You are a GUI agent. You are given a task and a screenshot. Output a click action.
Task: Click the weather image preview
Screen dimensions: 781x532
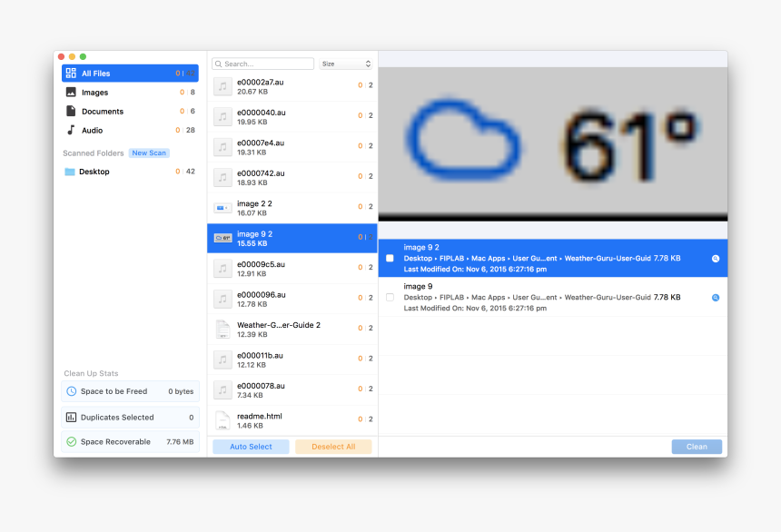[x=552, y=143]
